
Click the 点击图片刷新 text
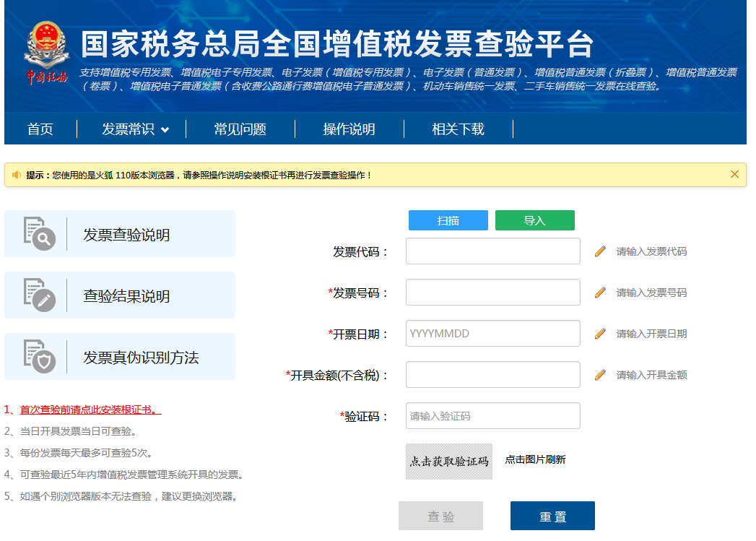(535, 459)
